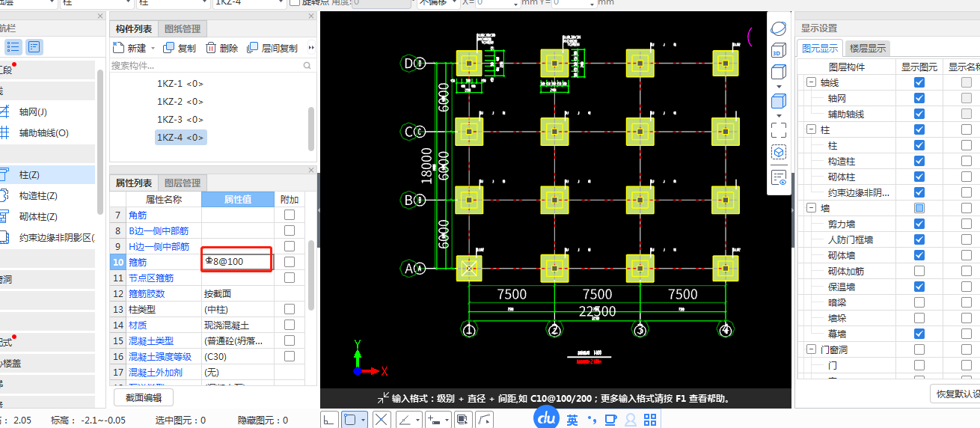The height and width of the screenshot is (428, 980).
Task: Click the input method grid toolbox icon
Action: 649,421
